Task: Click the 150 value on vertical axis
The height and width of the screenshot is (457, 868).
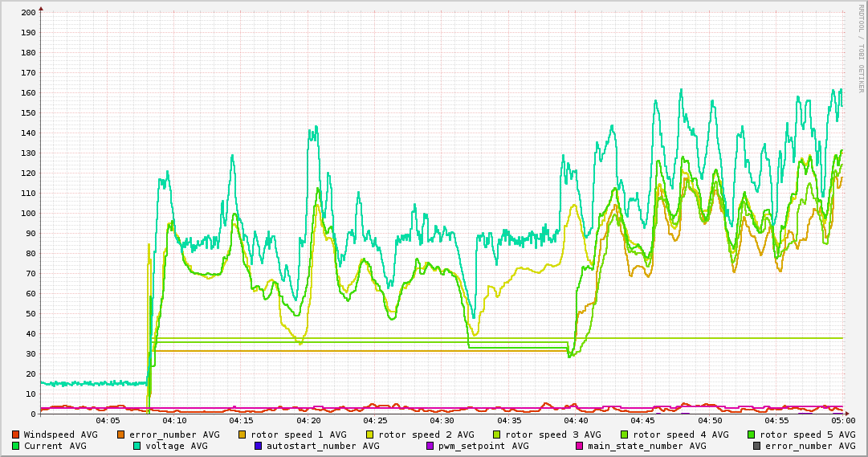Action: point(29,112)
